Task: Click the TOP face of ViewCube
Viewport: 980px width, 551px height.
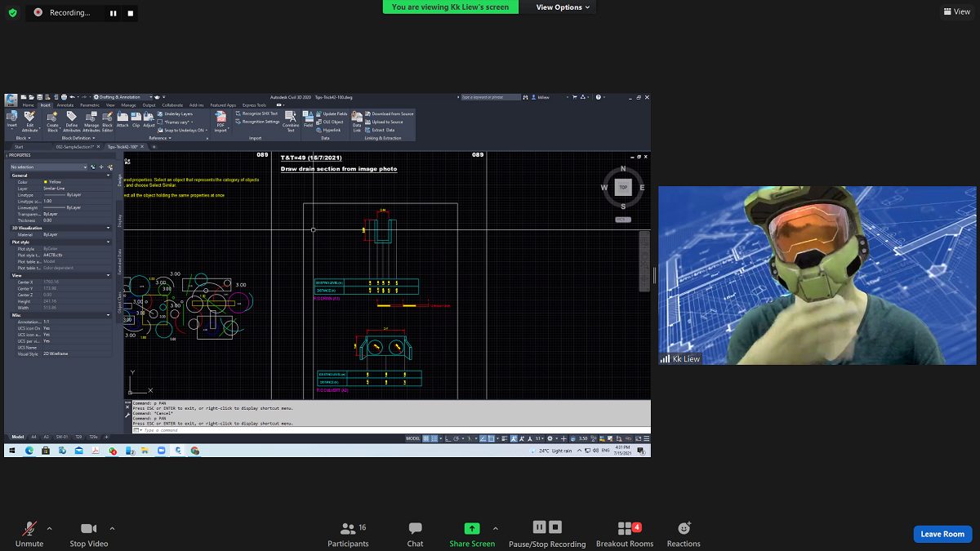Action: click(622, 187)
